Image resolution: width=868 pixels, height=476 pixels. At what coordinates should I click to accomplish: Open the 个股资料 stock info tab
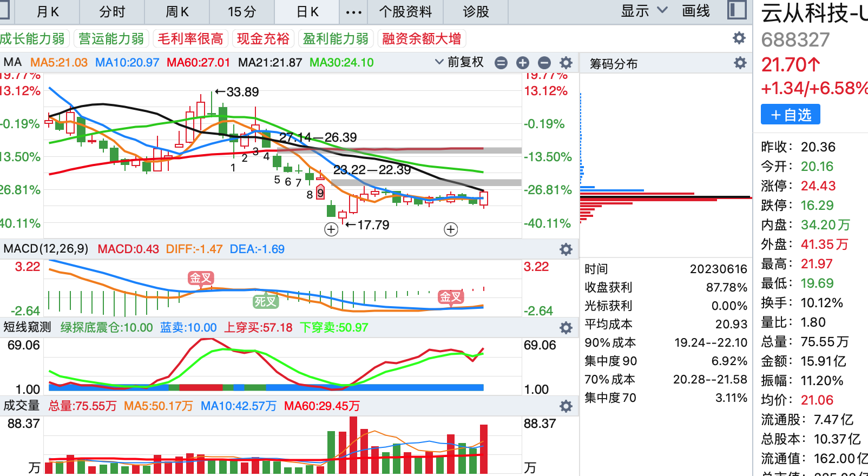coord(405,11)
